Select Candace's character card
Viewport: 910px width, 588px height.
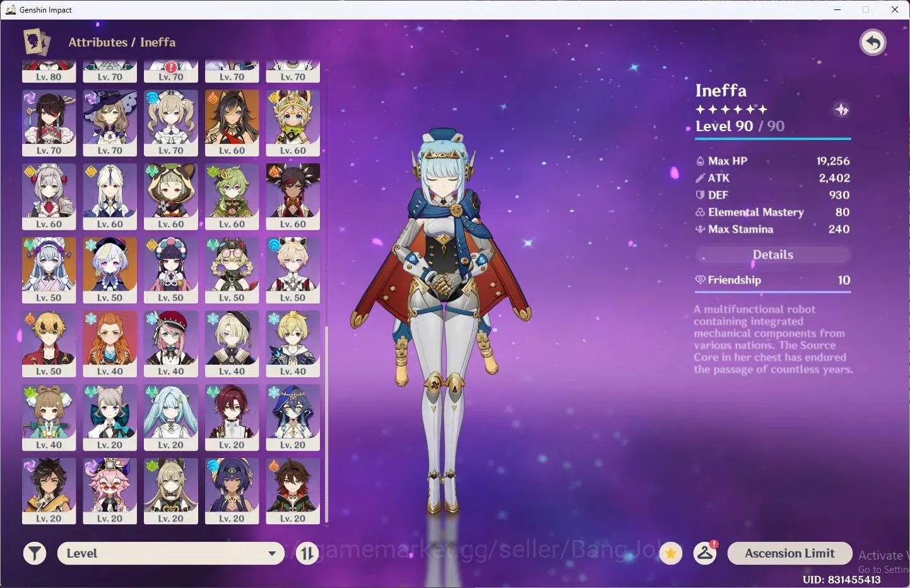(232, 491)
